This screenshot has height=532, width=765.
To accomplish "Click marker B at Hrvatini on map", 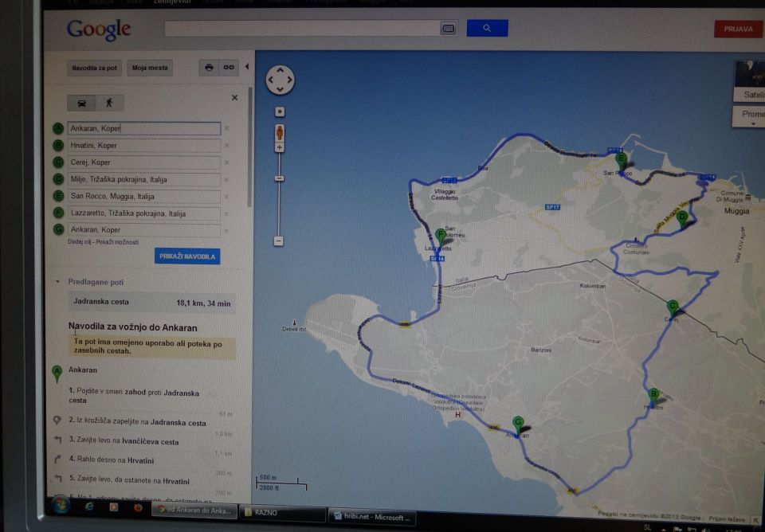I will (x=653, y=397).
